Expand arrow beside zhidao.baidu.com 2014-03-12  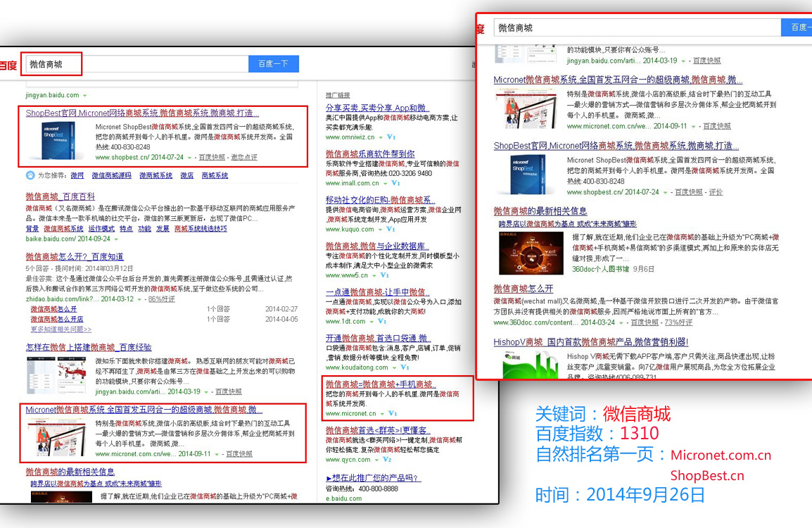point(139,299)
